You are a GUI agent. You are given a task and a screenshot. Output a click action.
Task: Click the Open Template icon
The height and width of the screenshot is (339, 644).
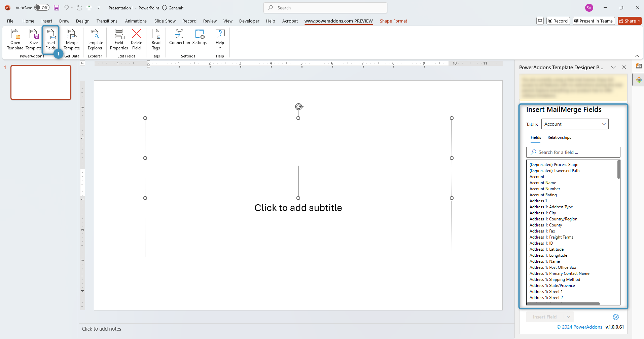tap(15, 39)
